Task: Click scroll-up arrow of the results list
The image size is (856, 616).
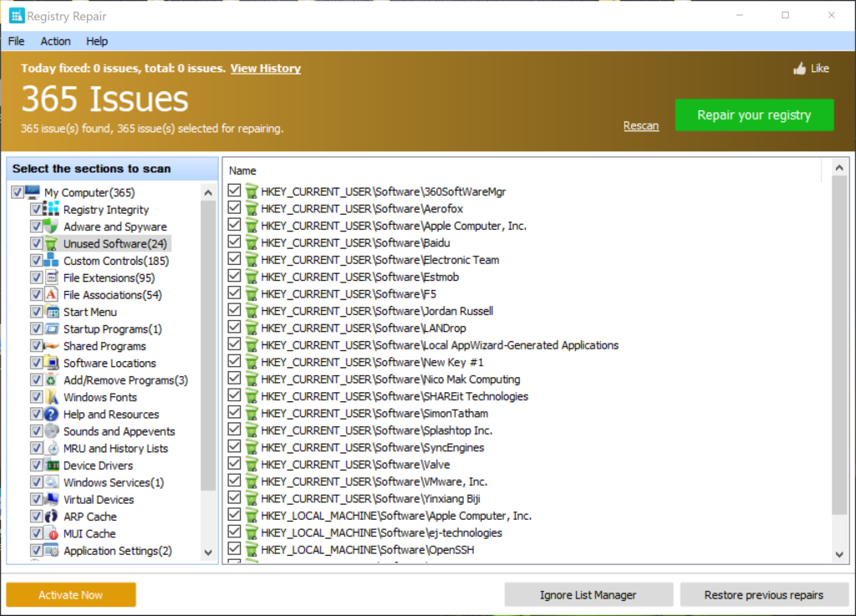Action: tap(840, 171)
